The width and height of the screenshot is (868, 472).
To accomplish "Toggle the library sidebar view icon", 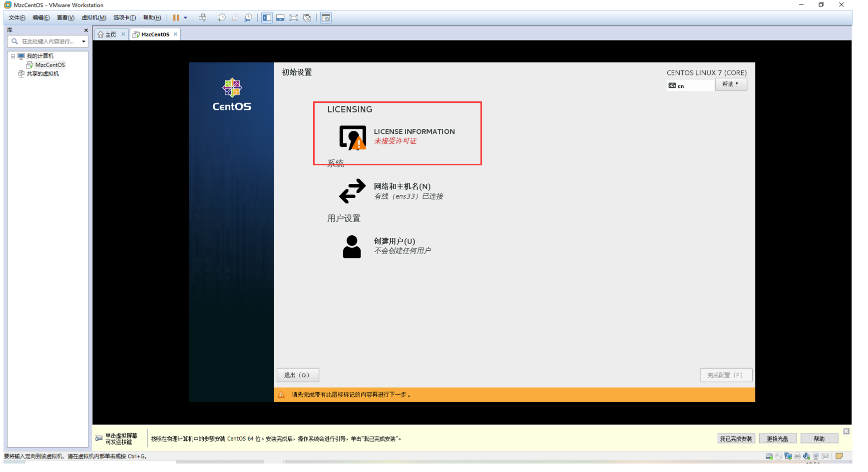I will (267, 17).
